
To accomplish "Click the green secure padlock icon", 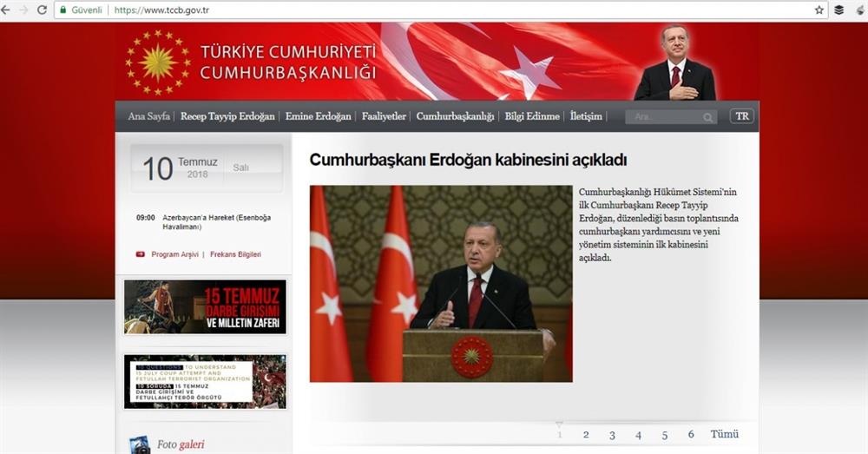I will pyautogui.click(x=63, y=10).
